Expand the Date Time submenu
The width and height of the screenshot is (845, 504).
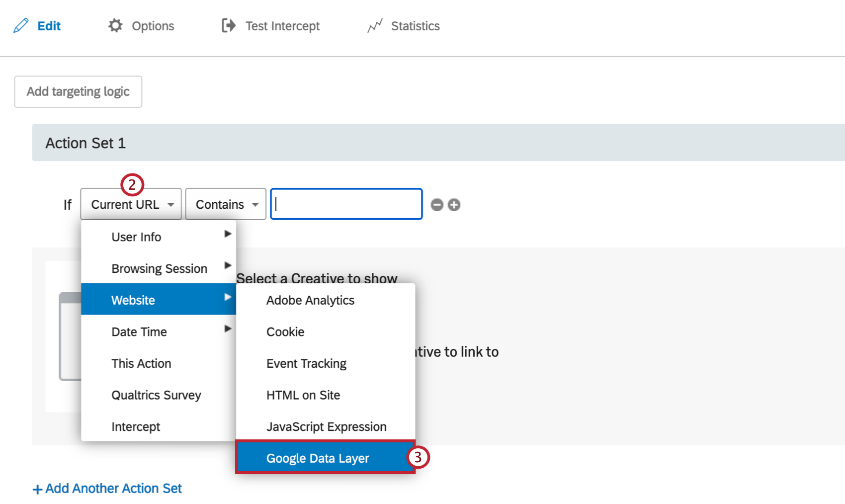(139, 332)
